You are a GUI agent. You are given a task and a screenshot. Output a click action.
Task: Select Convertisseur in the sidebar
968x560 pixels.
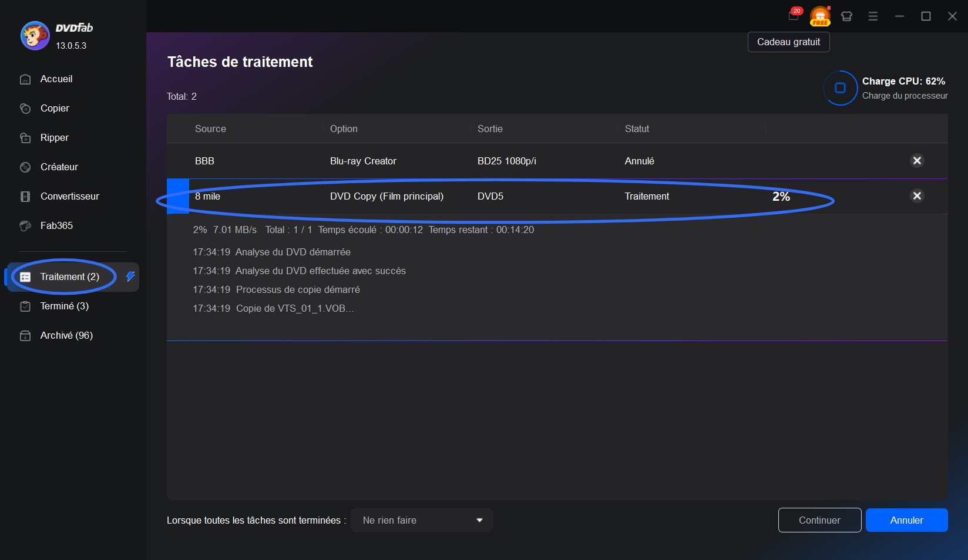(x=69, y=197)
